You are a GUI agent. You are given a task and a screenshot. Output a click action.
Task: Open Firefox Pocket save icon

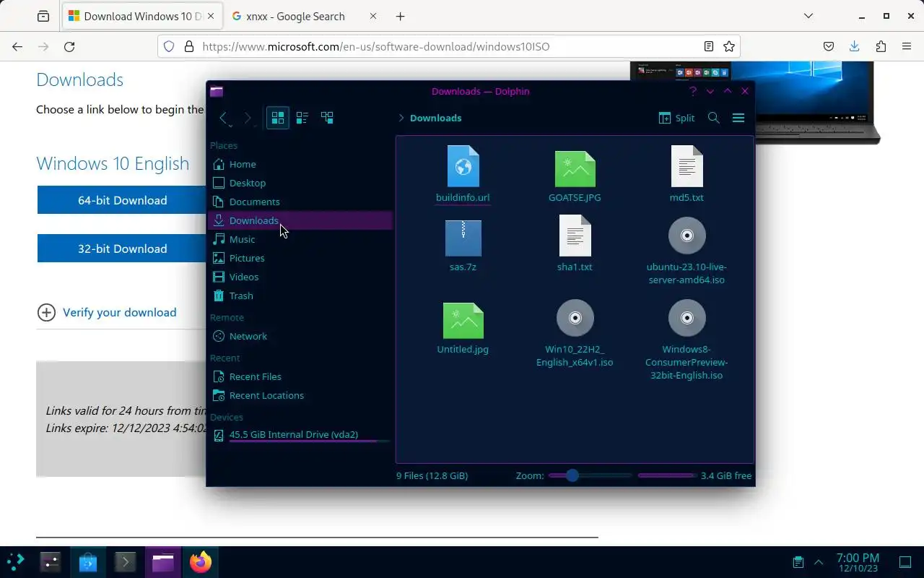coord(829,46)
